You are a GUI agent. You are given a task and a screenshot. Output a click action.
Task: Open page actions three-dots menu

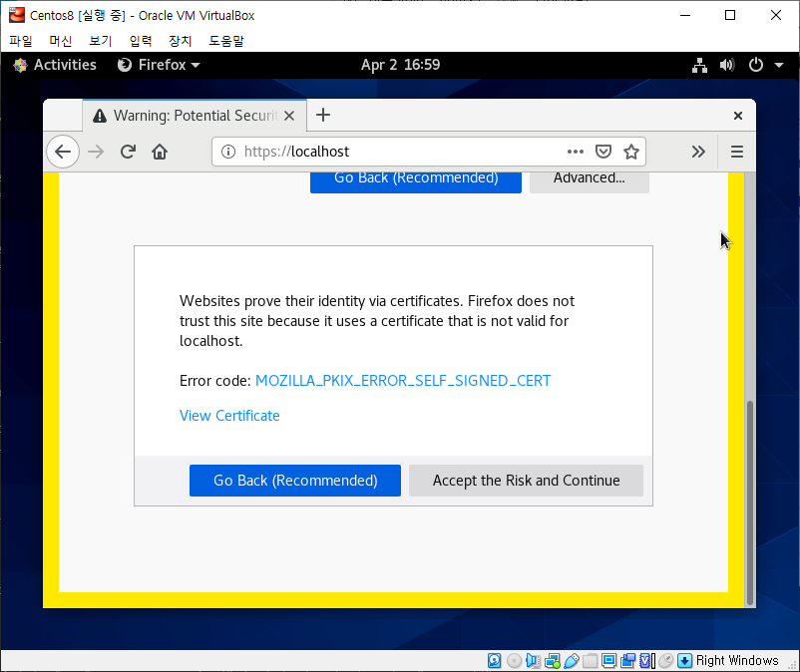pos(575,152)
